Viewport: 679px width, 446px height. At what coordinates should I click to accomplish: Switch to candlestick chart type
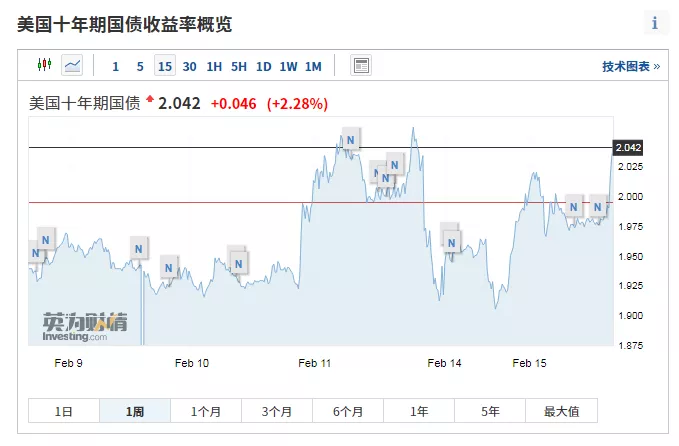pos(43,66)
